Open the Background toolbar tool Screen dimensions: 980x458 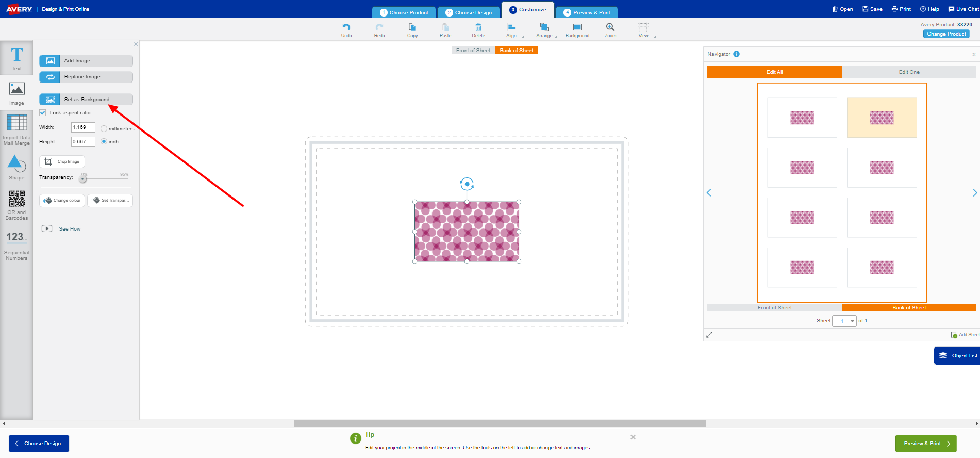[x=577, y=30]
